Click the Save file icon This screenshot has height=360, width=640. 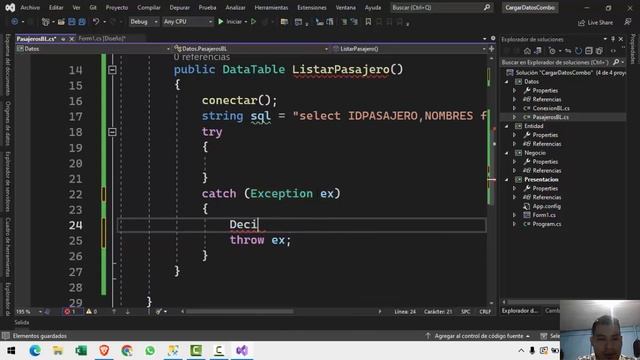[x=72, y=22]
